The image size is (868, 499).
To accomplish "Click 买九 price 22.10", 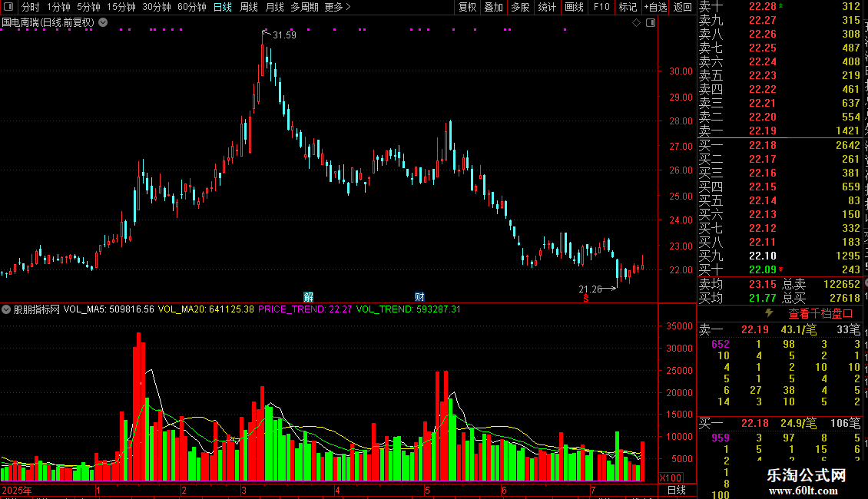I will [x=762, y=256].
